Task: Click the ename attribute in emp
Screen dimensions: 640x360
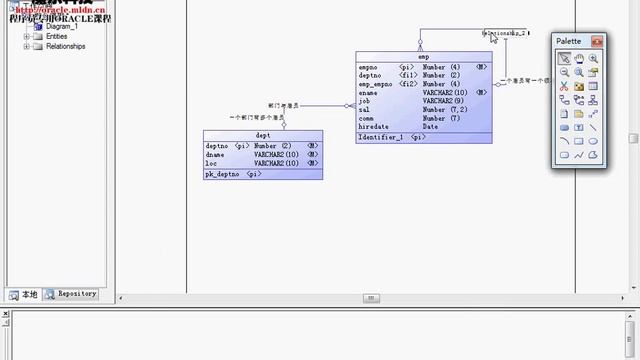Action: pyautogui.click(x=368, y=93)
